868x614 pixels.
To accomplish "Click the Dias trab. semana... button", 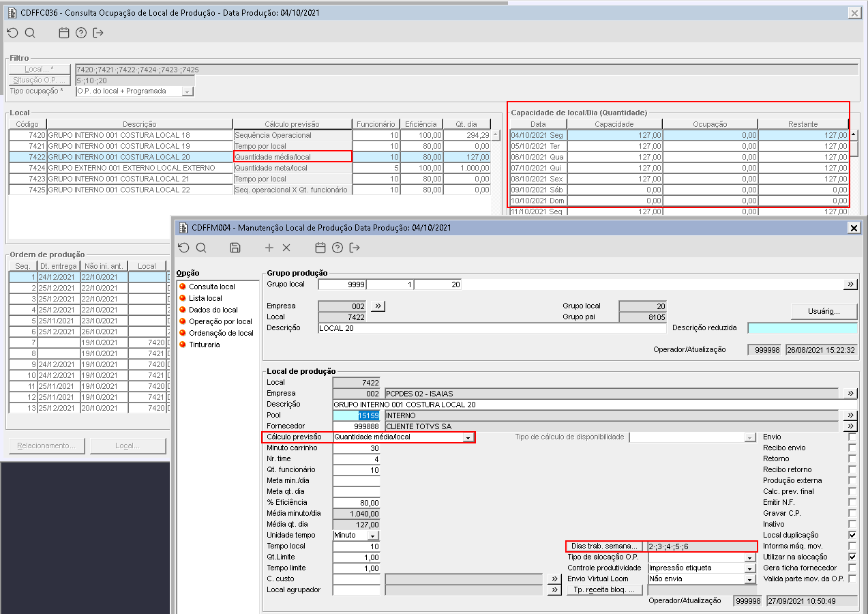I will [x=605, y=546].
